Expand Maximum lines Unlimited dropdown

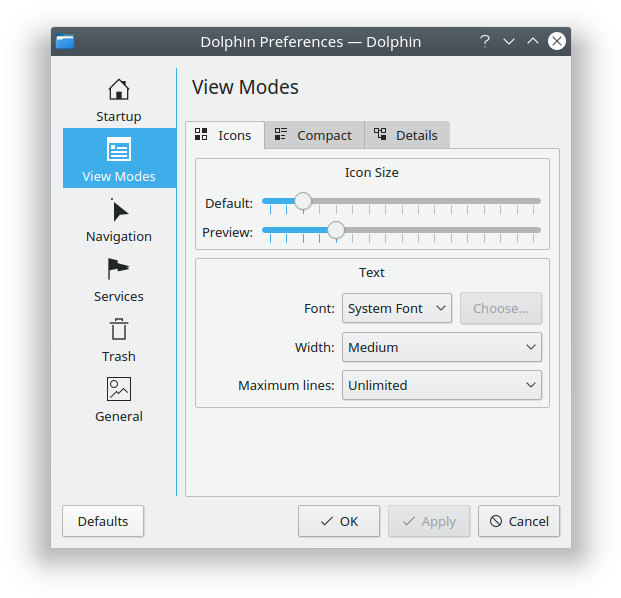441,385
